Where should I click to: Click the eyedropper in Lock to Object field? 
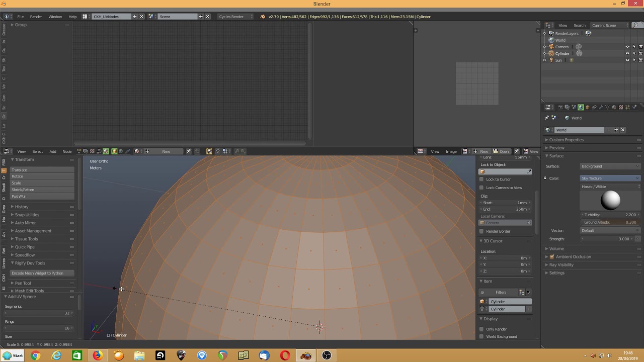529,172
